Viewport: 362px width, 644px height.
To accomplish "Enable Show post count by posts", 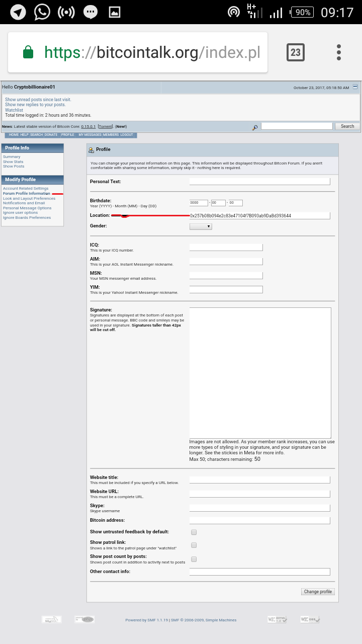I will [194, 559].
